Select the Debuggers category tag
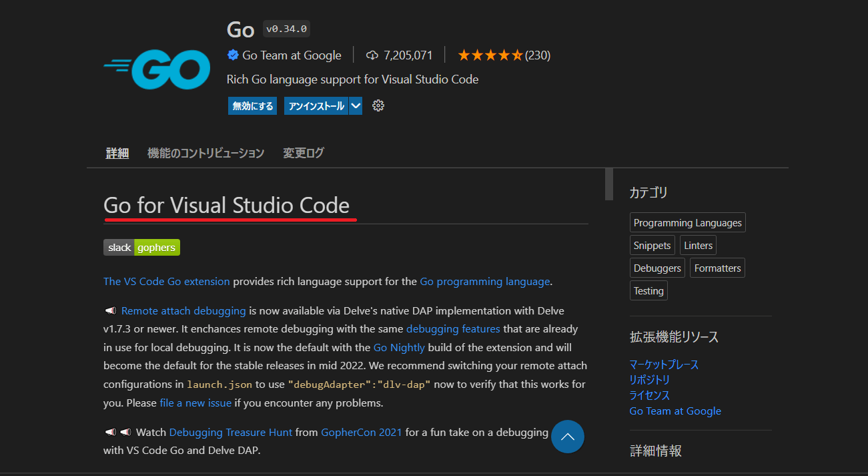 658,268
